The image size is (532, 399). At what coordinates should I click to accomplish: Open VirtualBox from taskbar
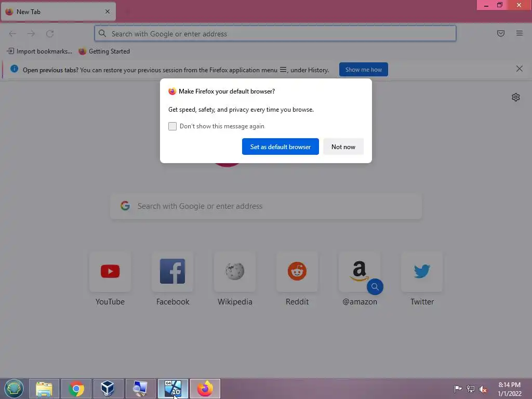coord(108,389)
